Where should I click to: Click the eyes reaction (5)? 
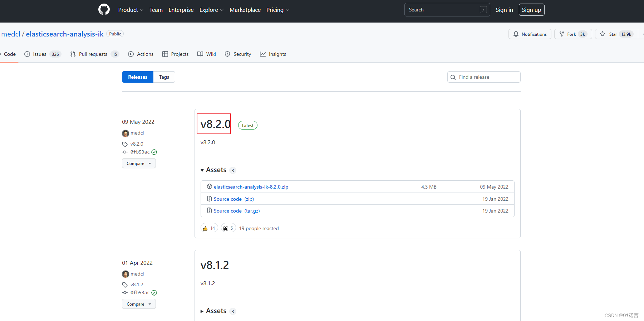(x=228, y=228)
